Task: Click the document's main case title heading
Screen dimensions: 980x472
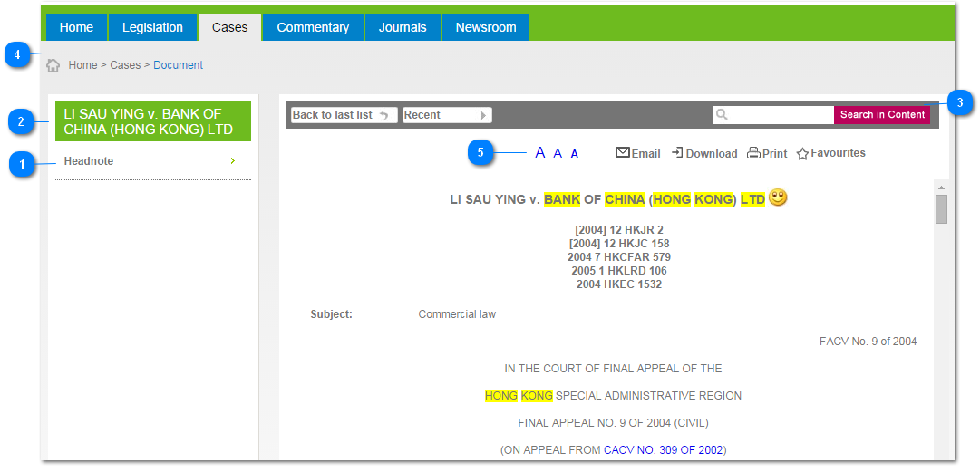Action: coord(607,199)
